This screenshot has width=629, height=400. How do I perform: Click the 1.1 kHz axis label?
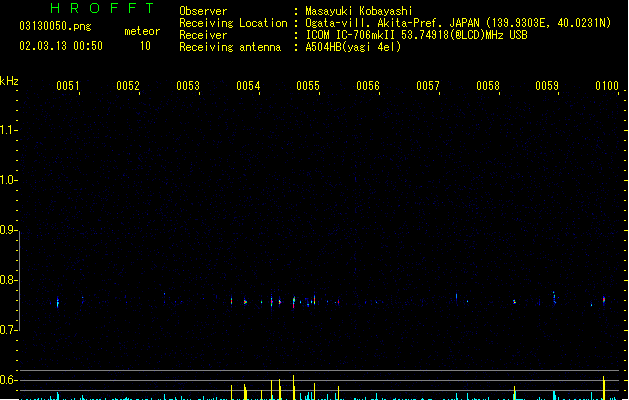point(8,130)
